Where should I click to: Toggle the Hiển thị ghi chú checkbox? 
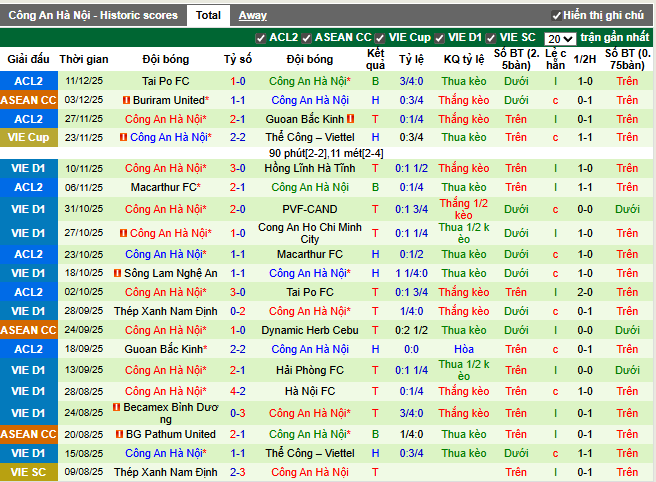coord(557,16)
